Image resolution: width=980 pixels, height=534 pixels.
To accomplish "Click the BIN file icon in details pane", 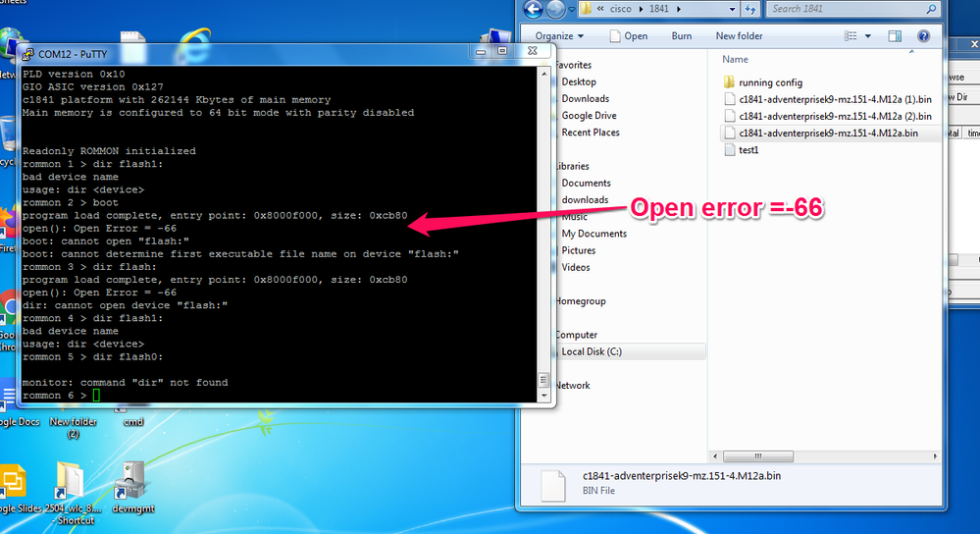I will (x=553, y=485).
